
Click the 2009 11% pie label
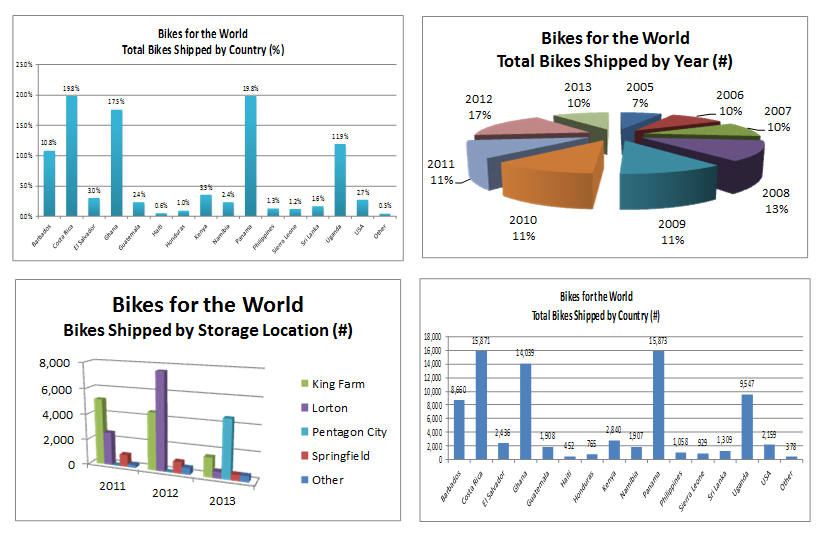pos(672,232)
